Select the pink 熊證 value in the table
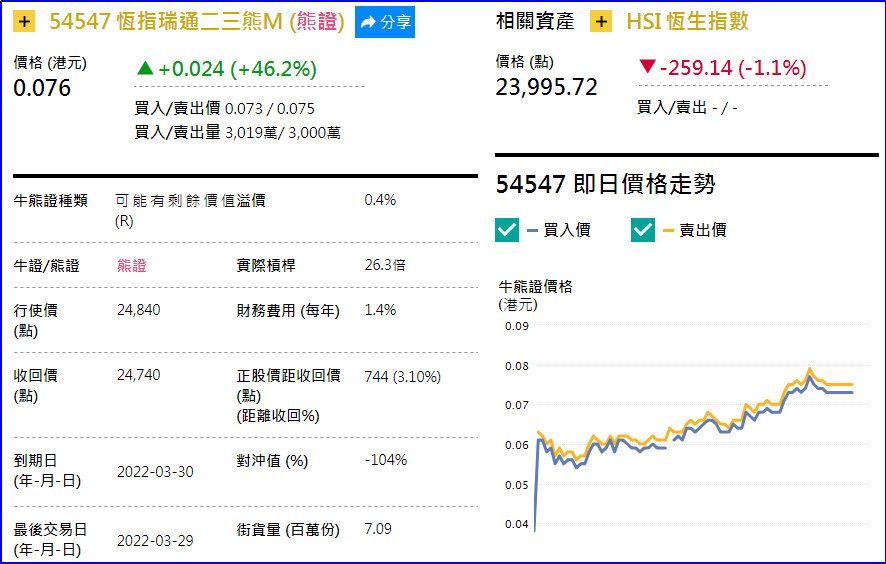This screenshot has width=886, height=564. pyautogui.click(x=131, y=266)
